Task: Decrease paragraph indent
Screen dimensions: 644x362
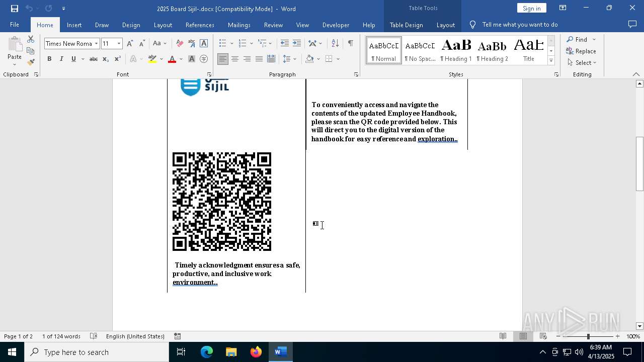Action: tap(285, 44)
